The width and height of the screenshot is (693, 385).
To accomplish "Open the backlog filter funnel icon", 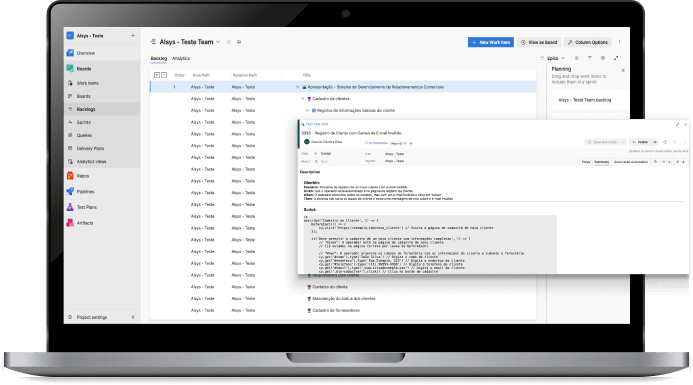I will 590,58.
